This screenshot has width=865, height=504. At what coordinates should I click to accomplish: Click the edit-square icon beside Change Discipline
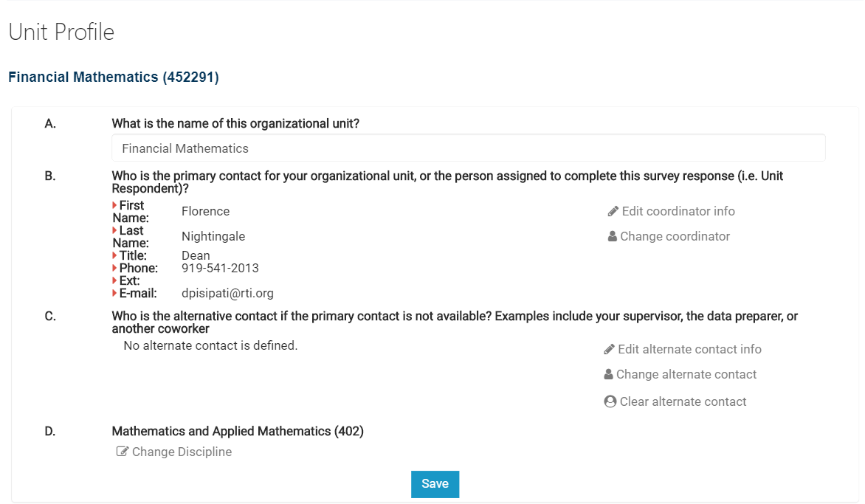tap(123, 452)
